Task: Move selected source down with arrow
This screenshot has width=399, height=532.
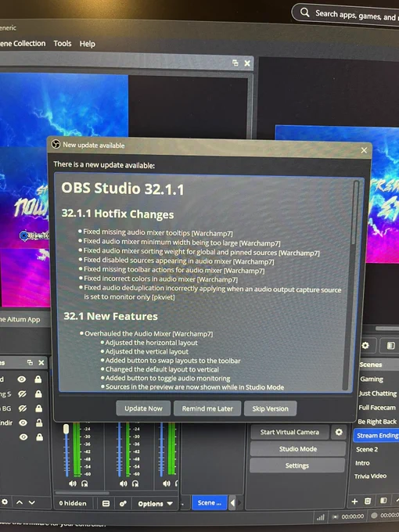Action: (32, 502)
